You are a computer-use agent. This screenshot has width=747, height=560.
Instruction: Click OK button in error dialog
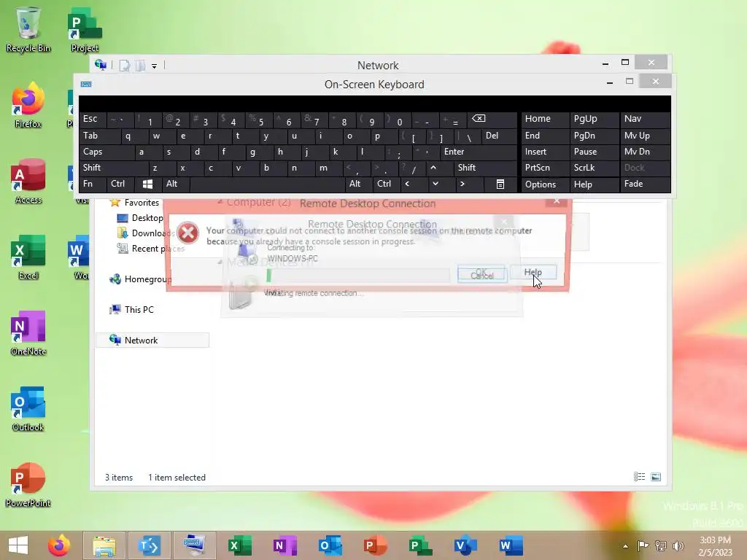pos(481,273)
